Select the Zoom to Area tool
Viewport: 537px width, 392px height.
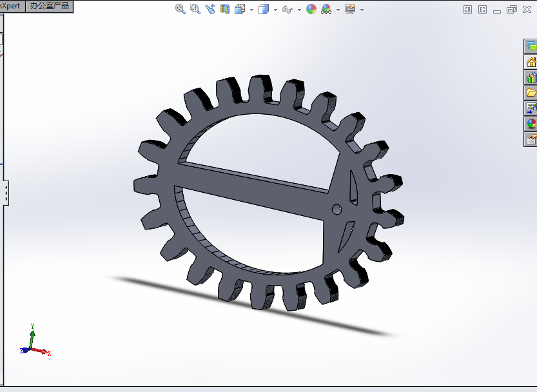pos(195,9)
